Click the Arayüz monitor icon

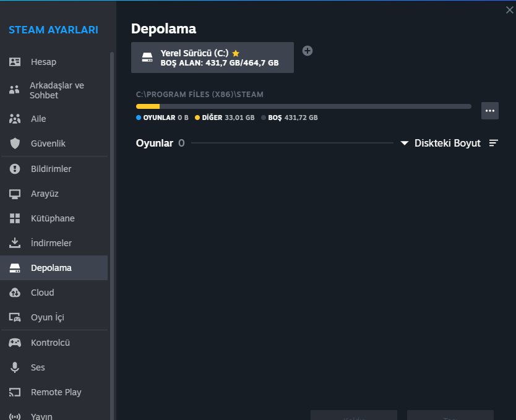click(15, 194)
